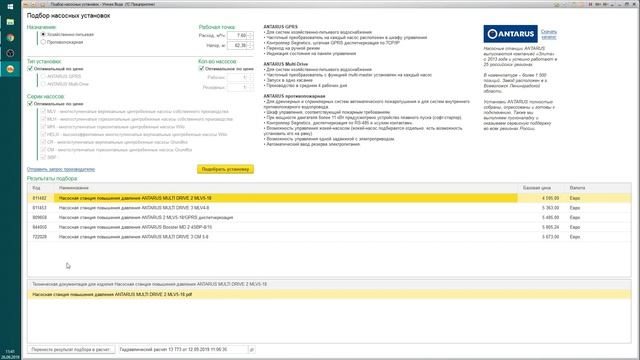The height and width of the screenshot is (360, 640).
Task: Toggle optimal-by-price checkbox under pump count
Action: (x=201, y=69)
